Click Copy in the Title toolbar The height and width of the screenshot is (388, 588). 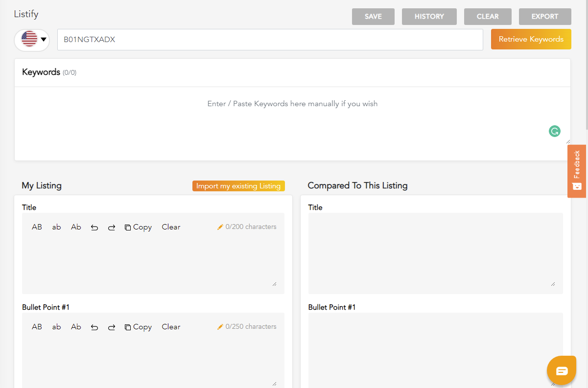point(138,227)
